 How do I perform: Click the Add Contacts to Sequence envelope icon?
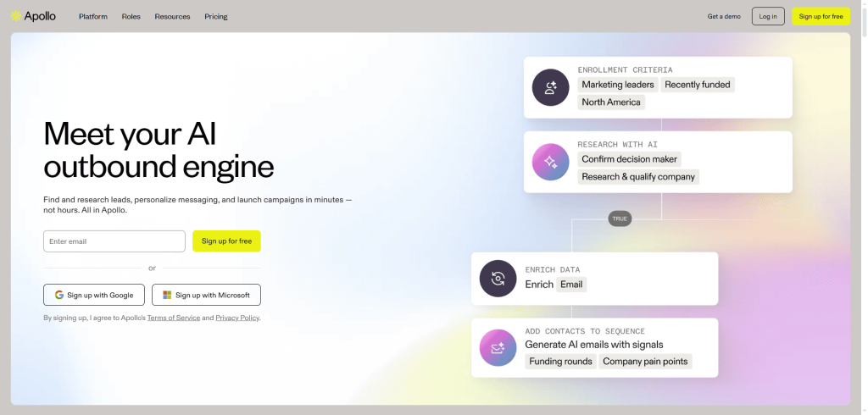pyautogui.click(x=498, y=347)
